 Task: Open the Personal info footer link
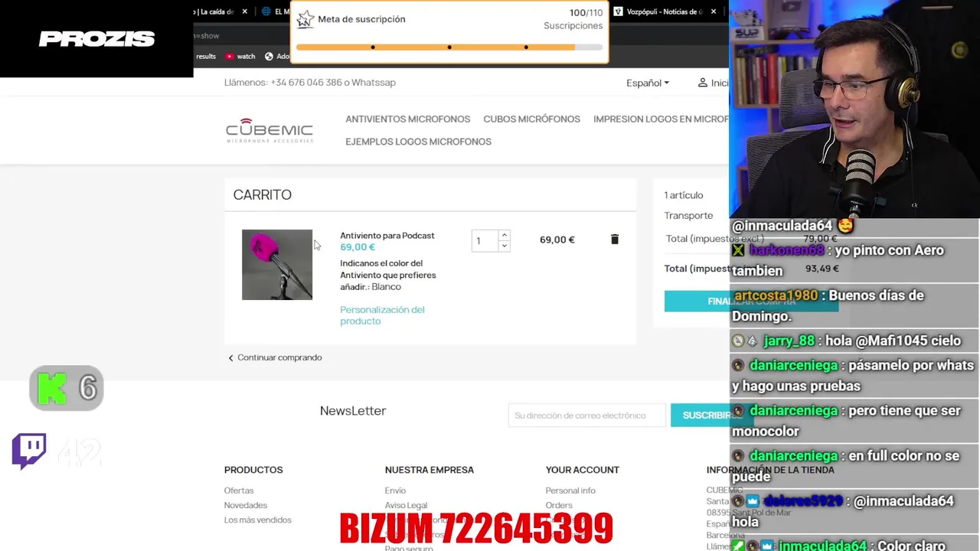pyautogui.click(x=570, y=491)
